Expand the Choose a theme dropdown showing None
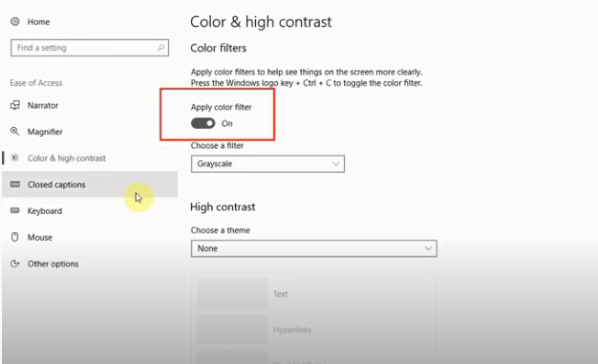This screenshot has height=364, width=598. pos(314,248)
